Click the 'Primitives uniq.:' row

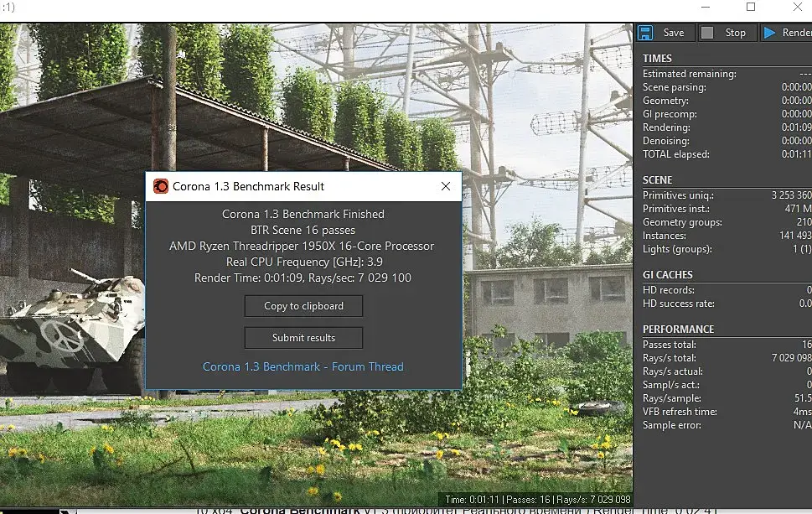click(727, 195)
